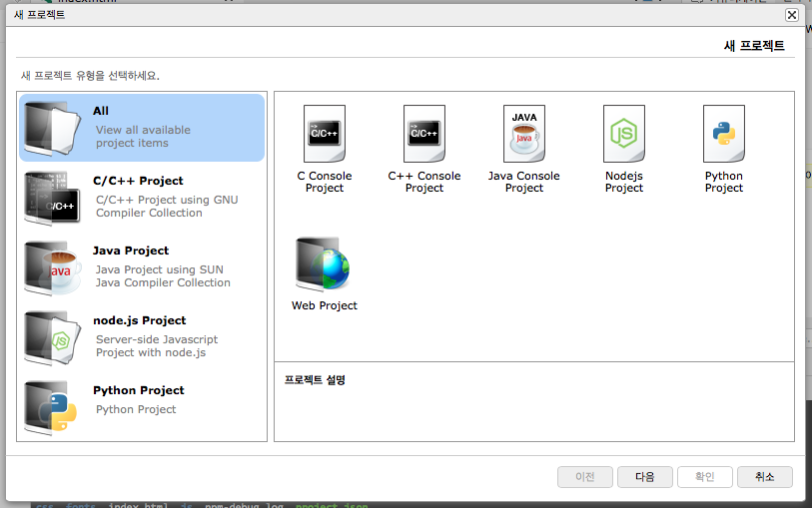Click the node.js Project category icon
The width and height of the screenshot is (812, 508).
pyautogui.click(x=52, y=338)
